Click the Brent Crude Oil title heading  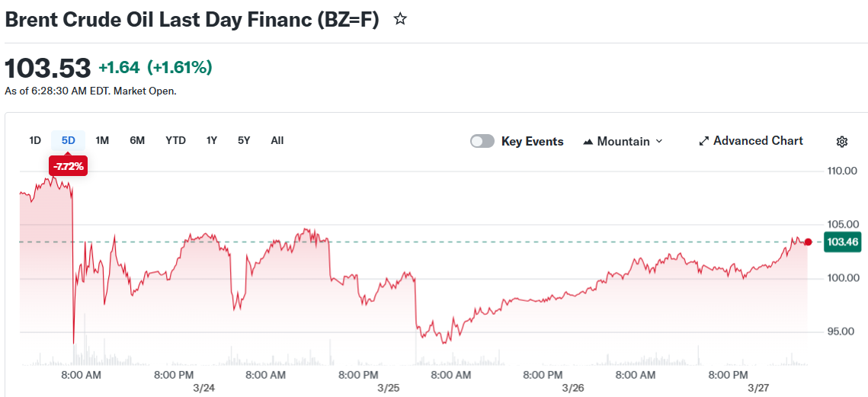[192, 20]
